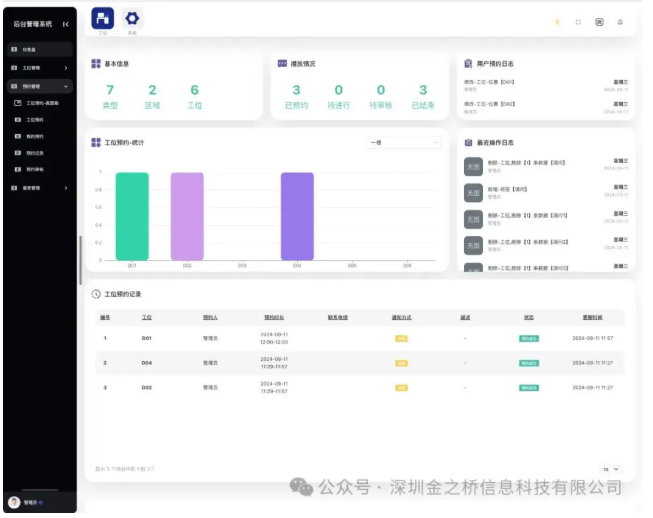Click the icon beside 预约管理 in sidebar
This screenshot has width=653, height=518.
click(14, 86)
